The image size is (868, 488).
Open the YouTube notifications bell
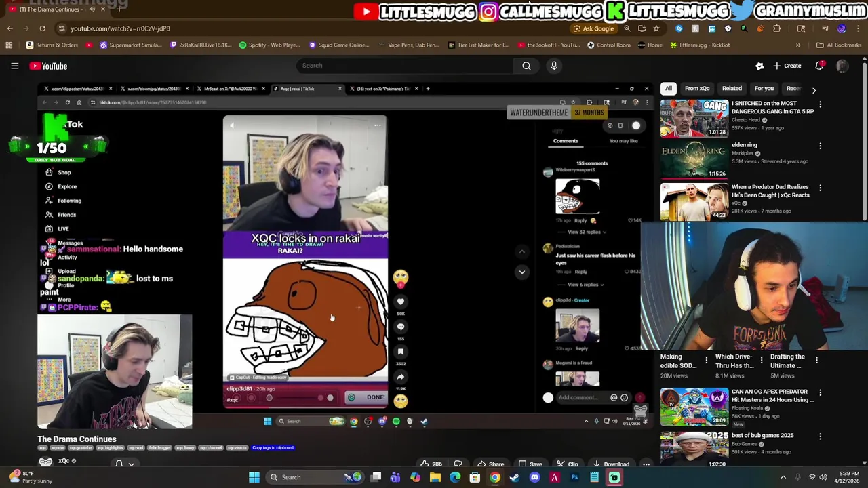[x=819, y=66]
